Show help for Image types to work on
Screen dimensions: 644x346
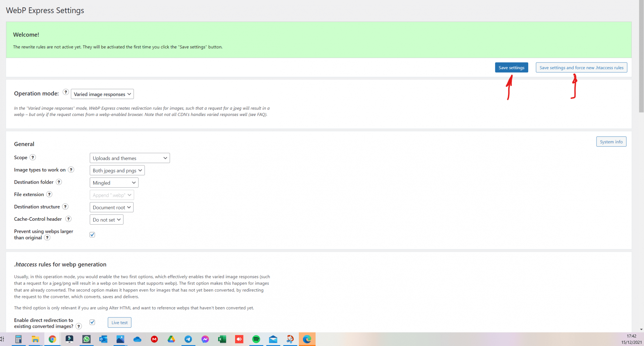click(x=71, y=170)
